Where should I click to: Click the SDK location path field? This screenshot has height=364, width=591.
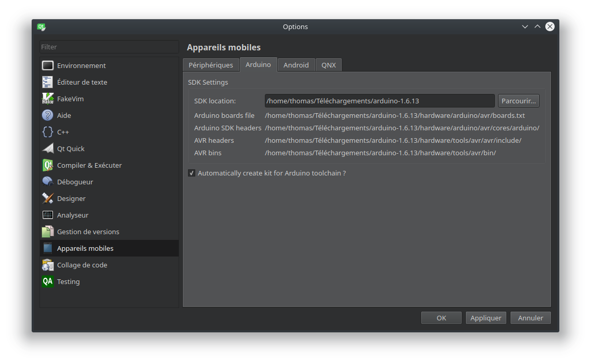[380, 101]
